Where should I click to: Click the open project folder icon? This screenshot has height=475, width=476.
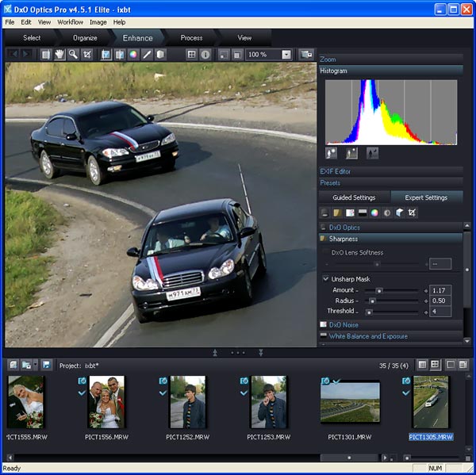(x=26, y=365)
